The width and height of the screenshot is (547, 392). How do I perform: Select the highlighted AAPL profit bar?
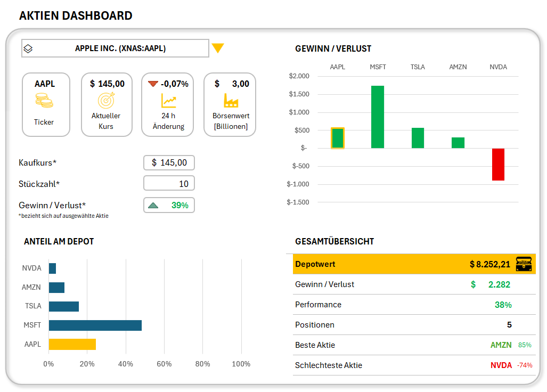point(337,138)
